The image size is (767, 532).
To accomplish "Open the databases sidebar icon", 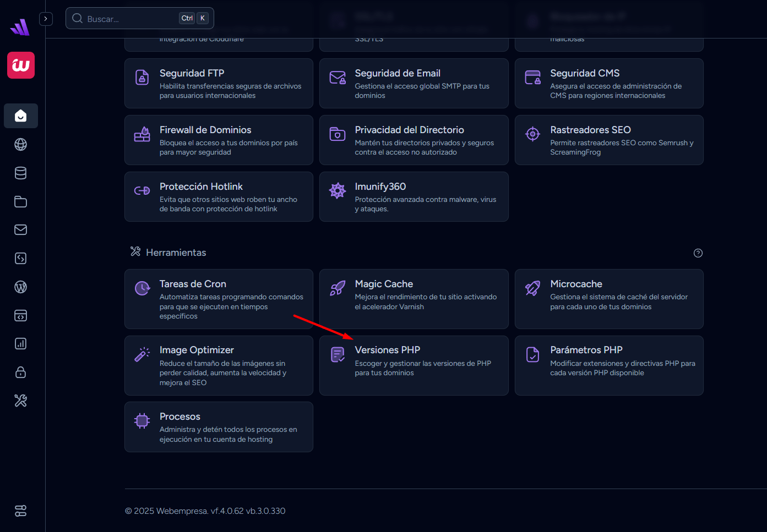I will [21, 173].
